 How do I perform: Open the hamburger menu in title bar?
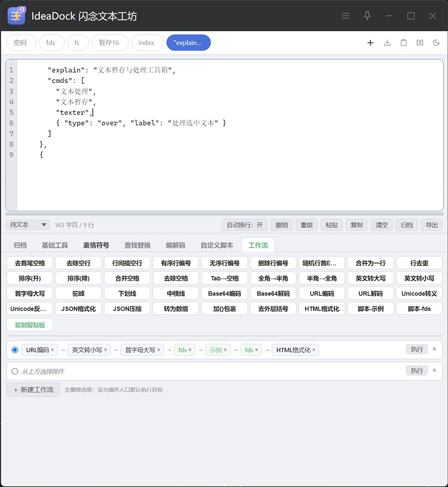[345, 16]
